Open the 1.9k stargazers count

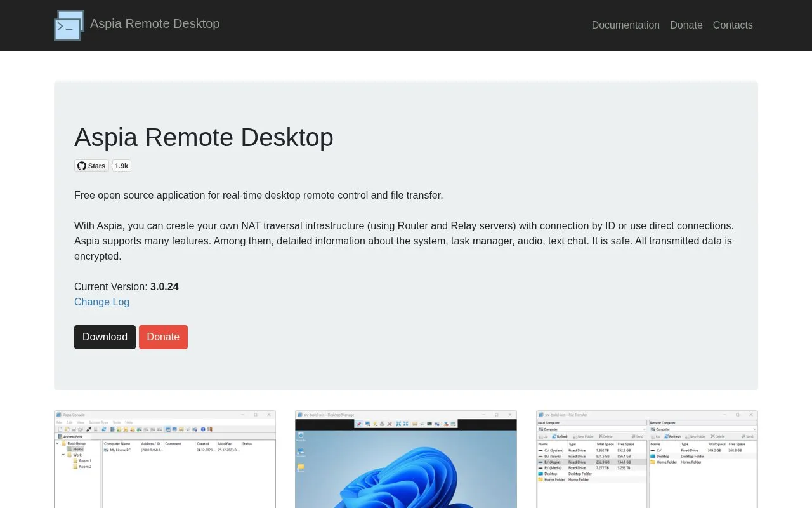click(x=122, y=166)
